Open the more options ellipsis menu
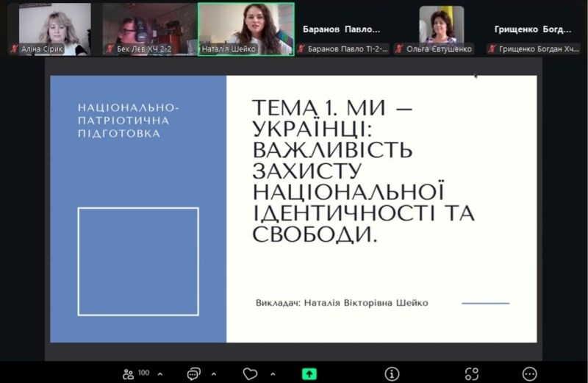 [x=529, y=374]
